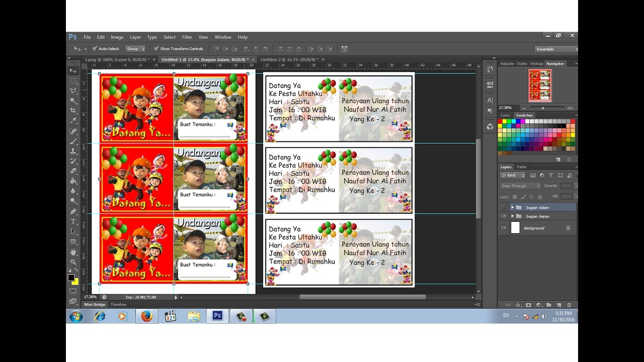Open the History panel icon
The width and height of the screenshot is (644, 362).
click(x=490, y=70)
